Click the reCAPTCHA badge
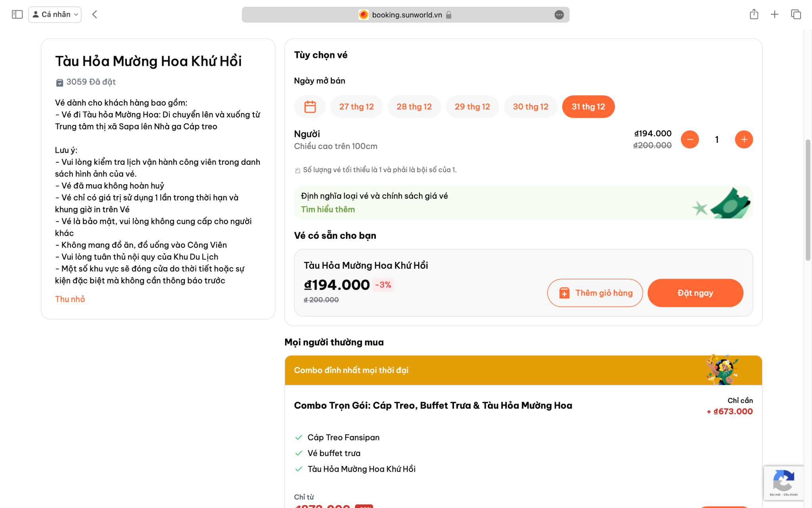Image resolution: width=812 pixels, height=508 pixels. click(783, 483)
